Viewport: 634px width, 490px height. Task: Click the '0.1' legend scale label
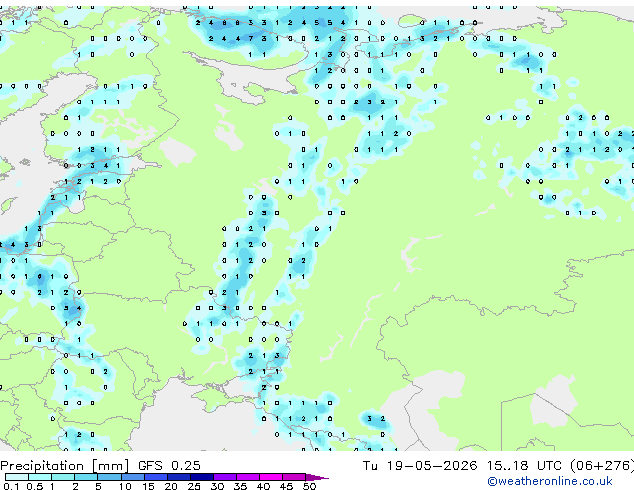click(x=11, y=486)
